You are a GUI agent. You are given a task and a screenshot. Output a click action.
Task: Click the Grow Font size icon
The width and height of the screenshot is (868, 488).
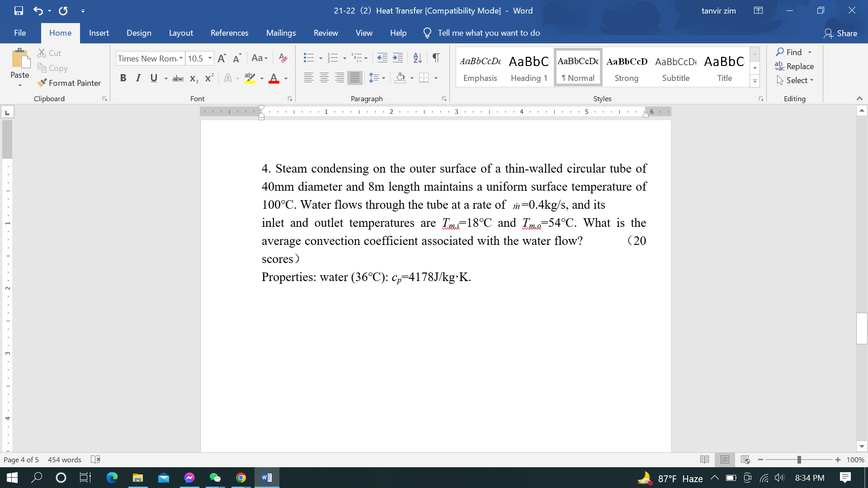(222, 58)
